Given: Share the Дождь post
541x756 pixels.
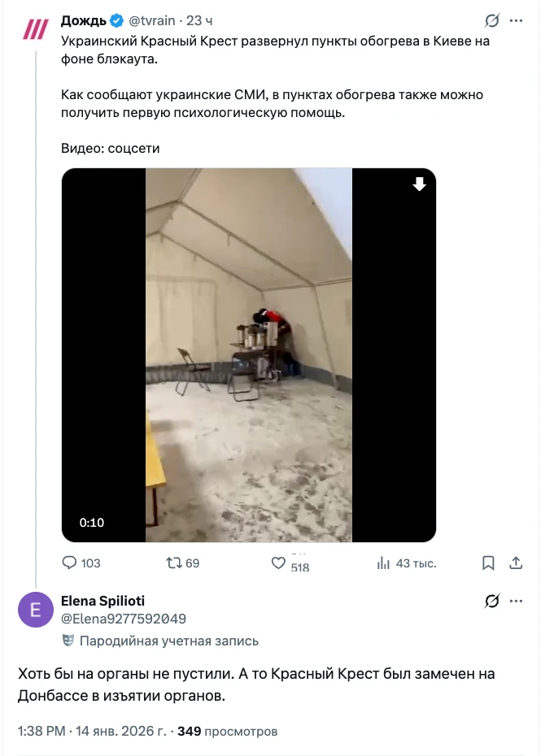Looking at the screenshot, I should click(515, 563).
